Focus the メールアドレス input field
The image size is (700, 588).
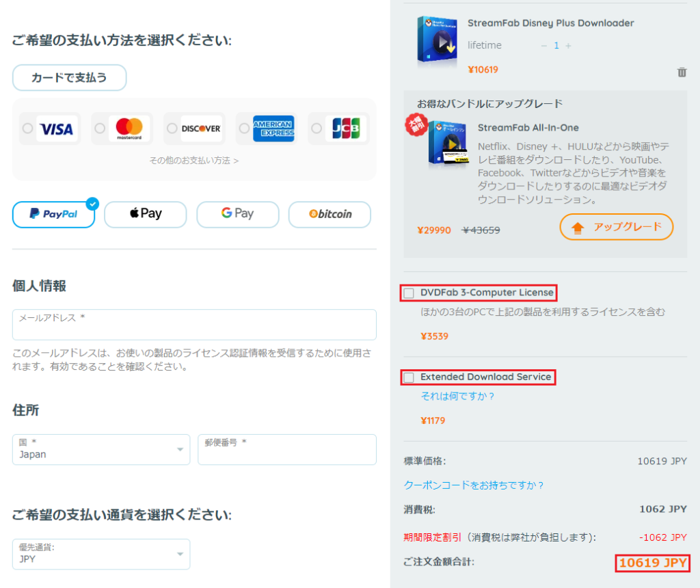click(194, 325)
